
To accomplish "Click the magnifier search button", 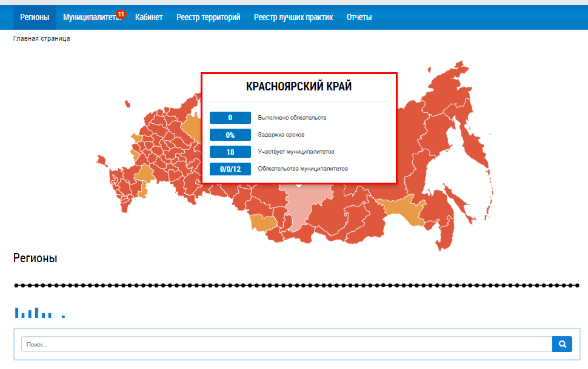I will 562,344.
